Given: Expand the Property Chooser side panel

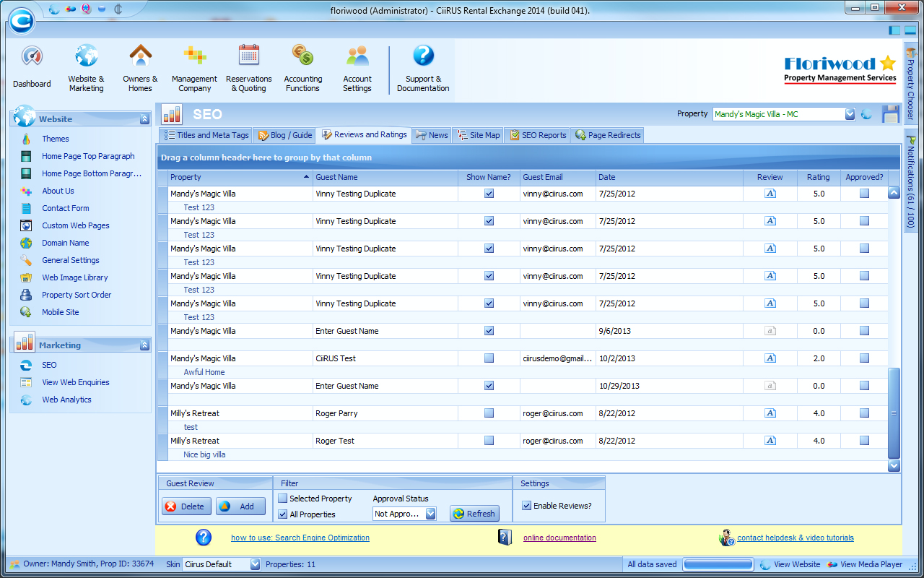Looking at the screenshot, I should pyautogui.click(x=911, y=83).
